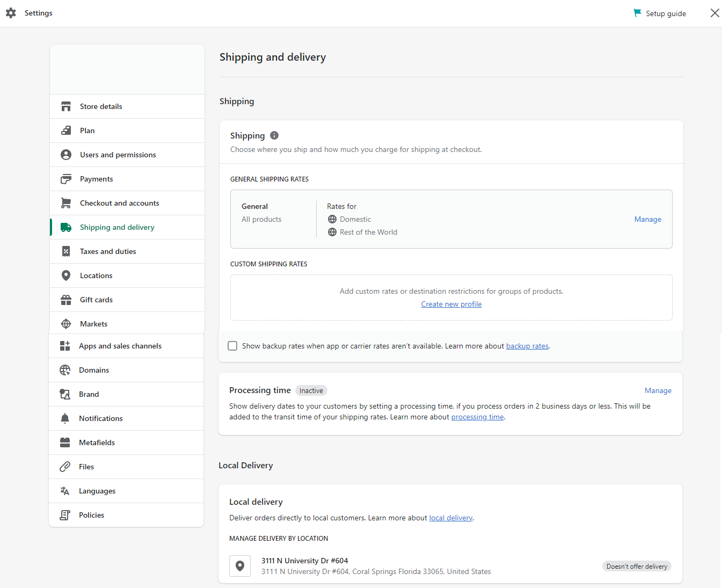Click Setup guide text in header
This screenshot has height=588, width=722.
(666, 13)
